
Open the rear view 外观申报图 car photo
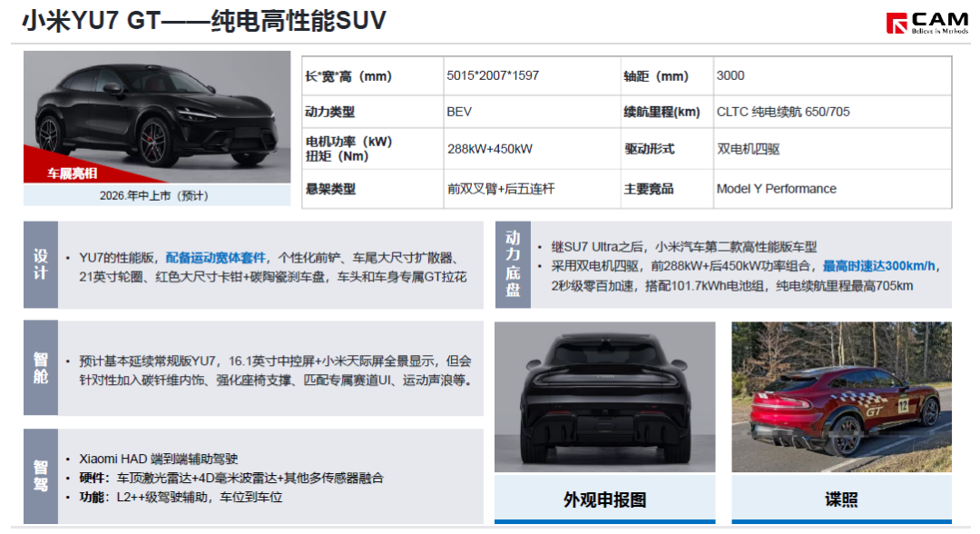pos(605,397)
